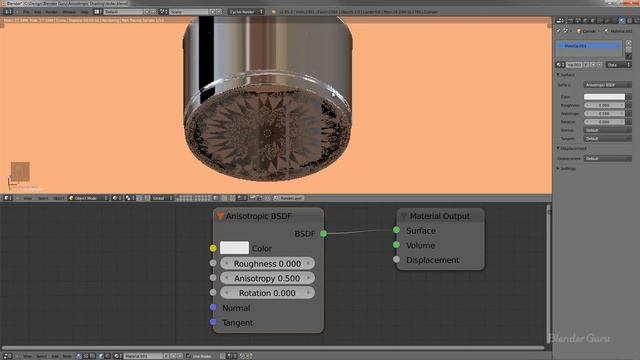Click the Displacement input socket

coord(396,260)
